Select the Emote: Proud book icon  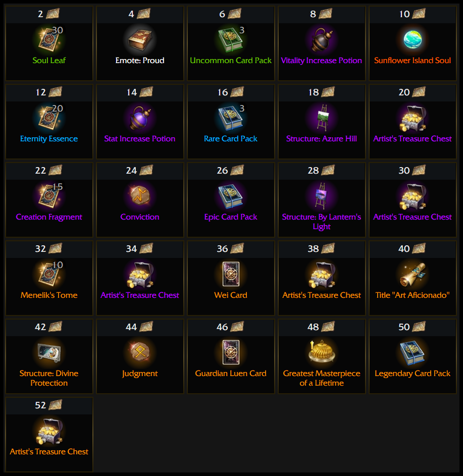tap(140, 40)
